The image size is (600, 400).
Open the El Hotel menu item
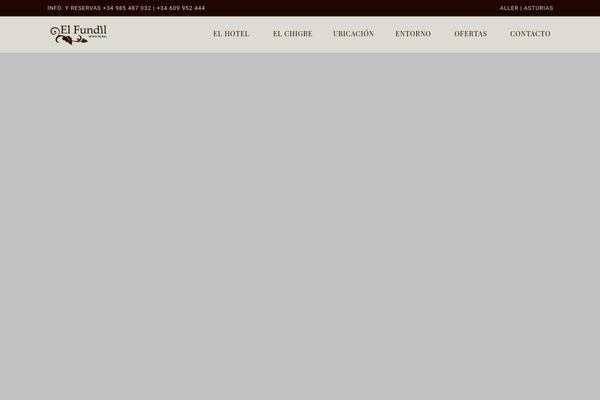pyautogui.click(x=231, y=34)
